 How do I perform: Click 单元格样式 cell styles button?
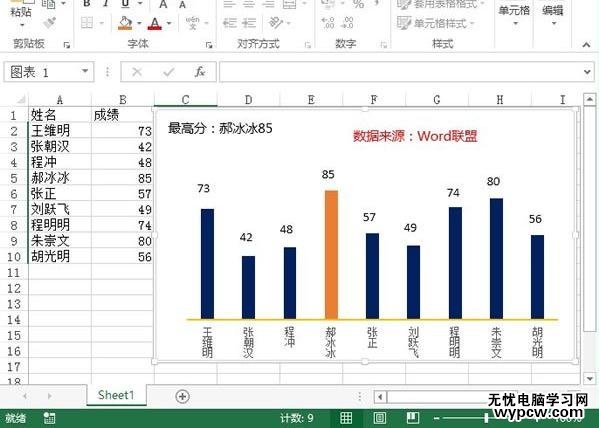[435, 23]
